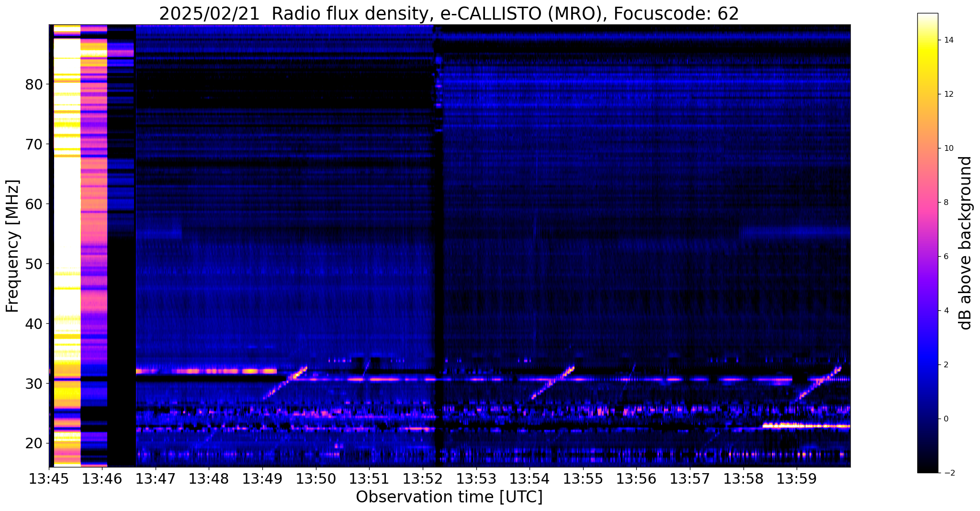The width and height of the screenshot is (980, 511).
Task: Click the 13:55 time tick label
Action: (583, 478)
